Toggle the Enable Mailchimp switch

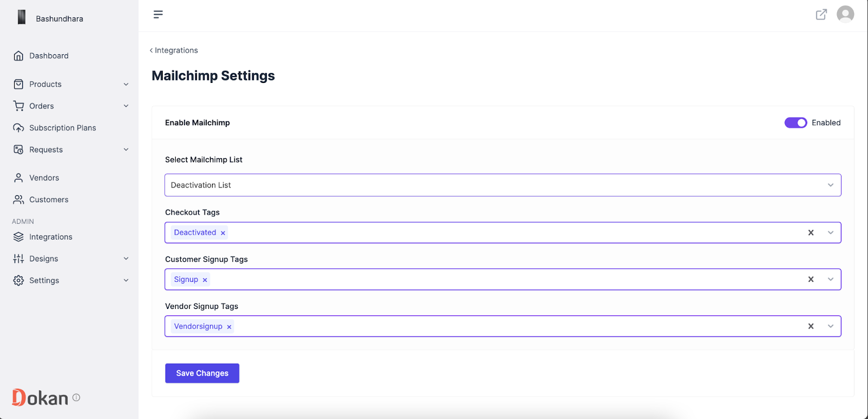pyautogui.click(x=796, y=123)
